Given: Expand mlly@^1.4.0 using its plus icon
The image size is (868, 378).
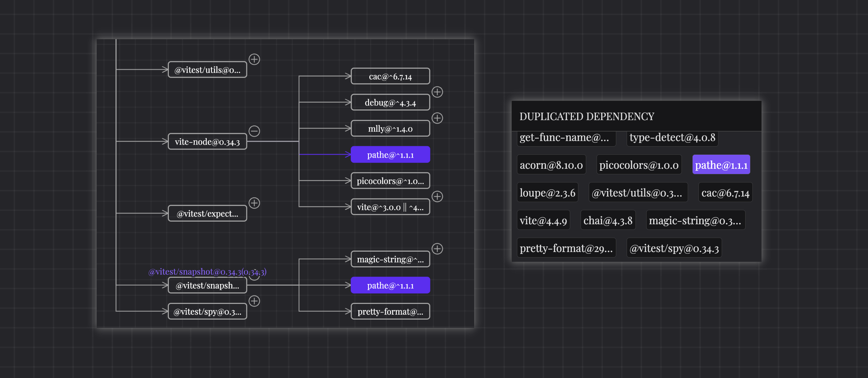Looking at the screenshot, I should [437, 118].
